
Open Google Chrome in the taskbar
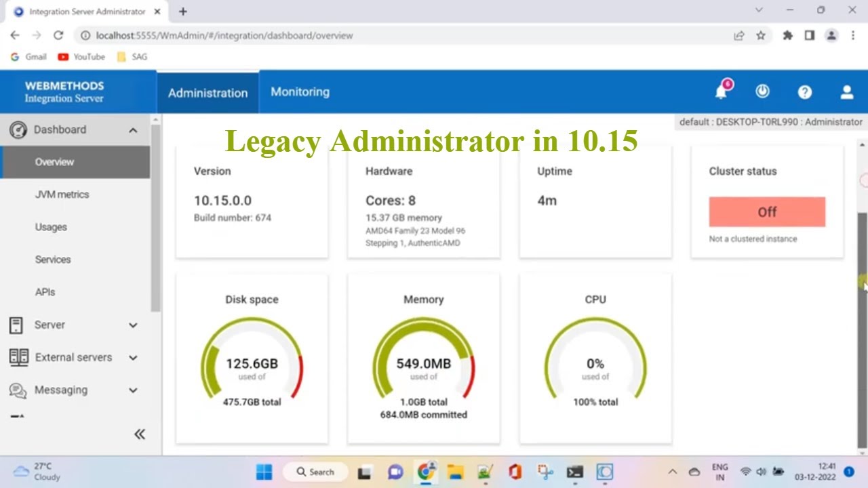click(x=426, y=472)
